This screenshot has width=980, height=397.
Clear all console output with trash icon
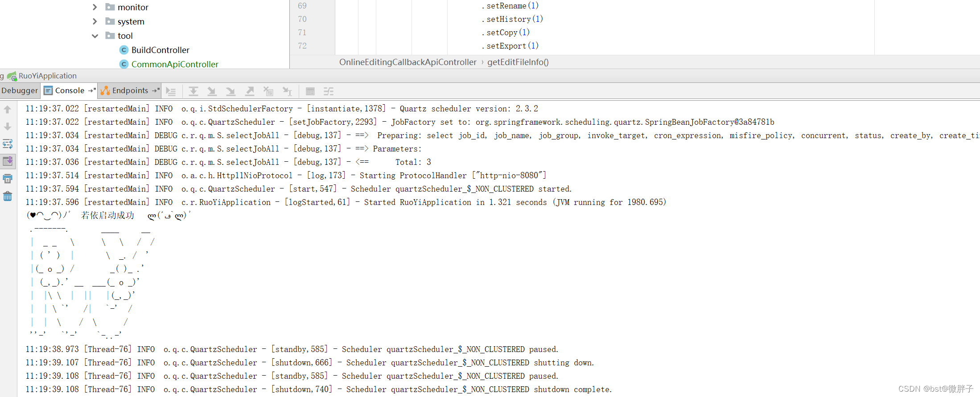(x=8, y=196)
